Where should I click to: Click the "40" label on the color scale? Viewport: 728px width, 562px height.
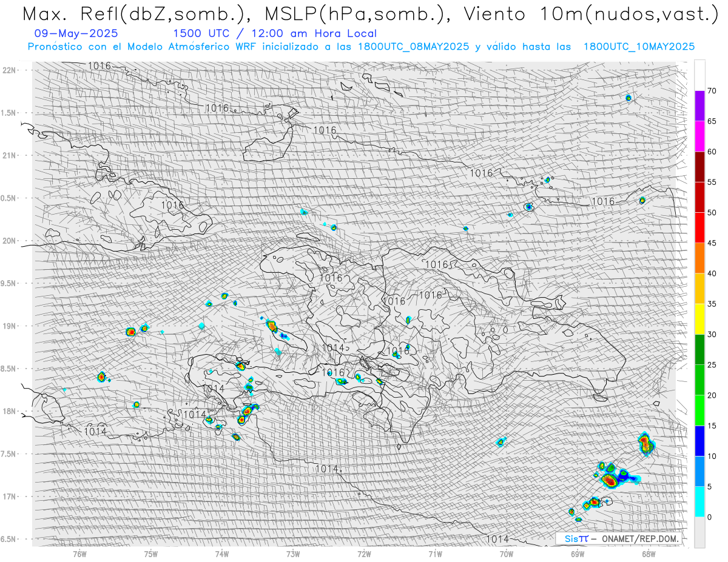pos(712,273)
